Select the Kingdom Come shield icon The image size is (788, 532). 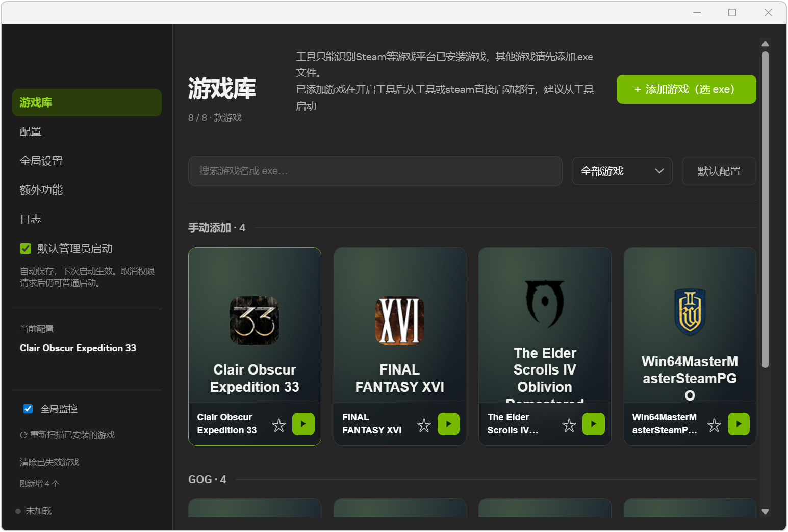[x=690, y=312]
